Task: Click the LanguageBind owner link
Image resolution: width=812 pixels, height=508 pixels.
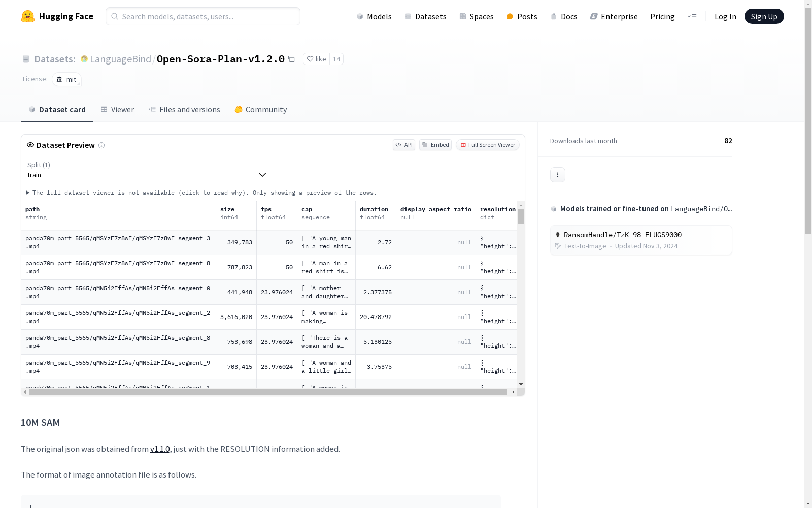Action: point(120,59)
